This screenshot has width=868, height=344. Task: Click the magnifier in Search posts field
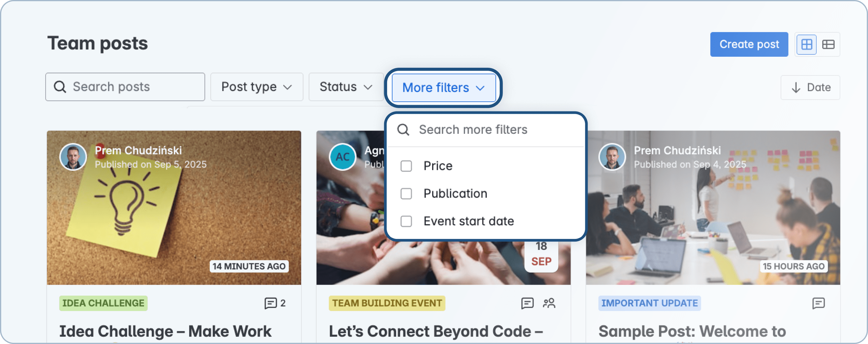tap(60, 87)
